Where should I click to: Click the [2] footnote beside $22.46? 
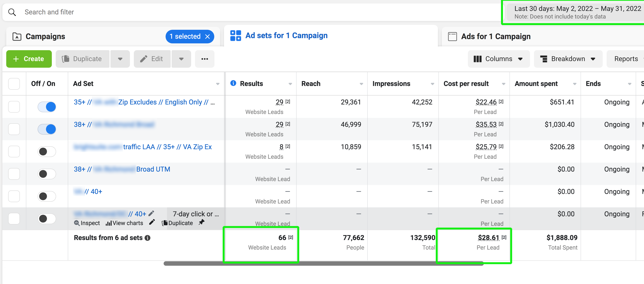(x=501, y=101)
